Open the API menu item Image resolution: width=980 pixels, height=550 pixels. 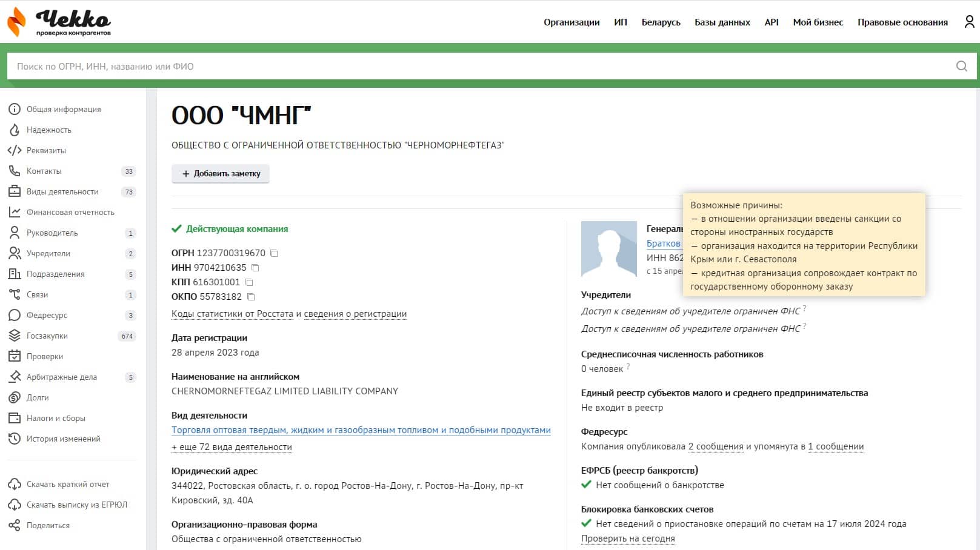(x=772, y=22)
